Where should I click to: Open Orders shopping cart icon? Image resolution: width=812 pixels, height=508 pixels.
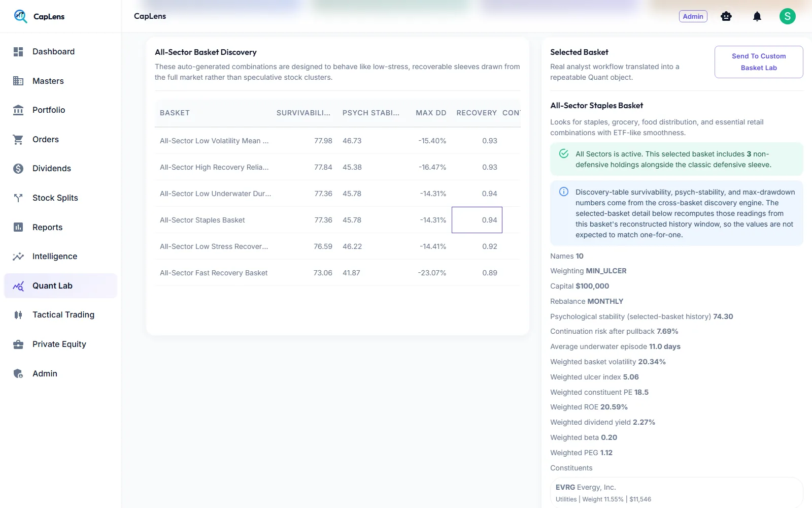[18, 139]
